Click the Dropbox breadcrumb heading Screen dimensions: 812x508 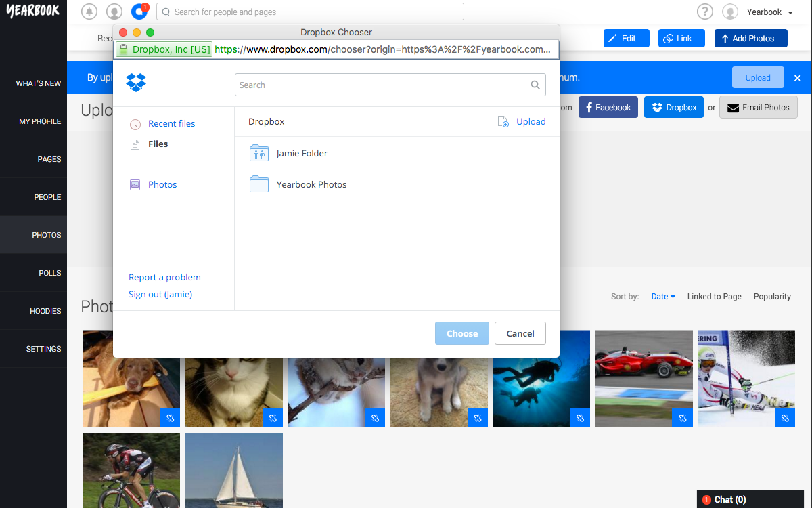click(x=267, y=121)
